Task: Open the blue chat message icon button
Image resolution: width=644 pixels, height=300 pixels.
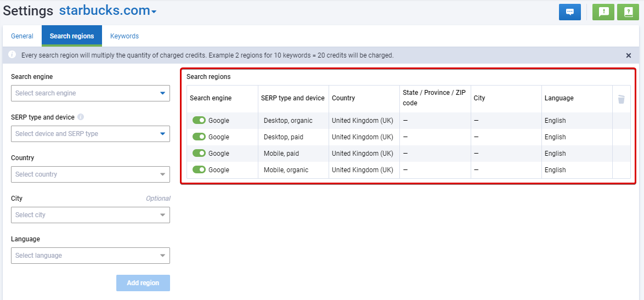Action: 569,12
